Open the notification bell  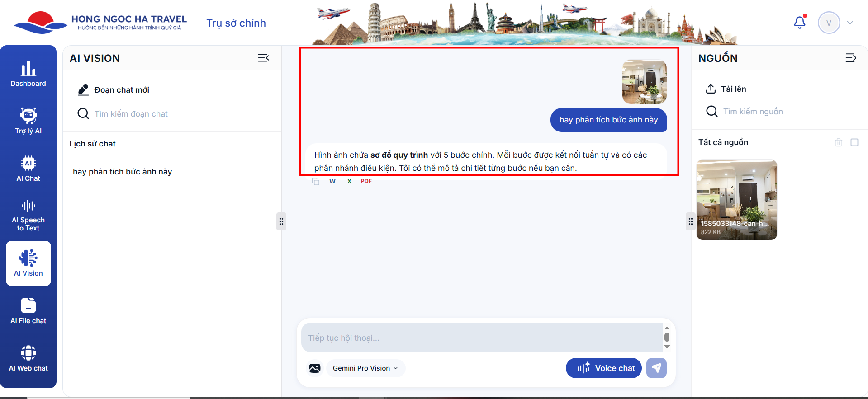799,23
